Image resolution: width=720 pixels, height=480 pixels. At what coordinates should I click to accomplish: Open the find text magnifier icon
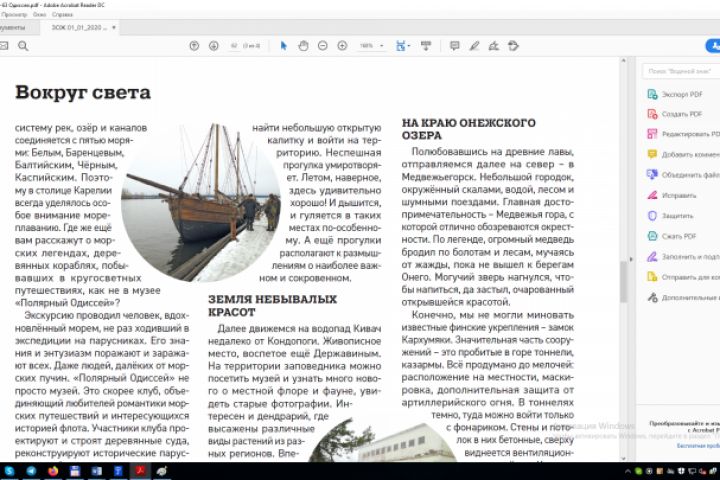(x=23, y=45)
